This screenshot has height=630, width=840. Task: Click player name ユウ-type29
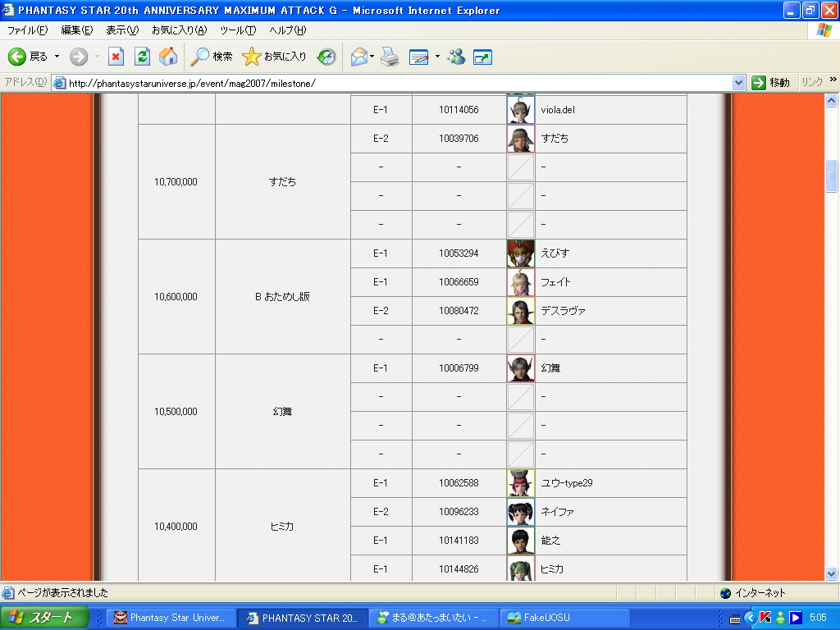coord(567,483)
